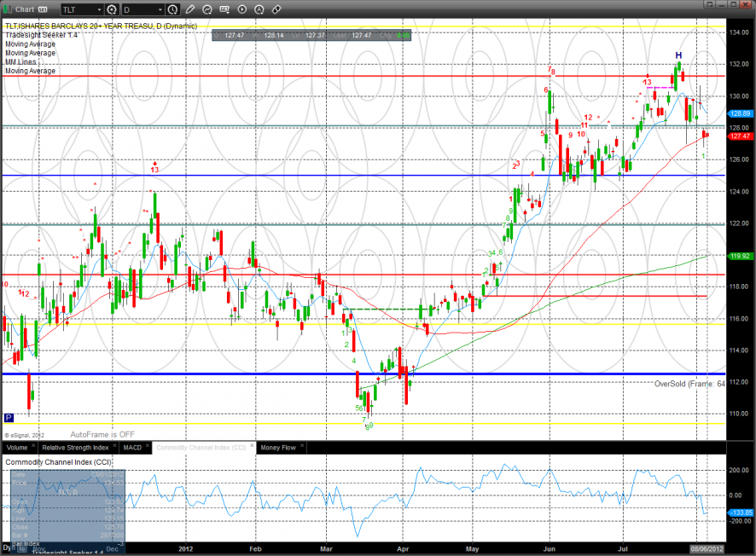Click the 128.89 blue price label
756x556 pixels.
740,113
